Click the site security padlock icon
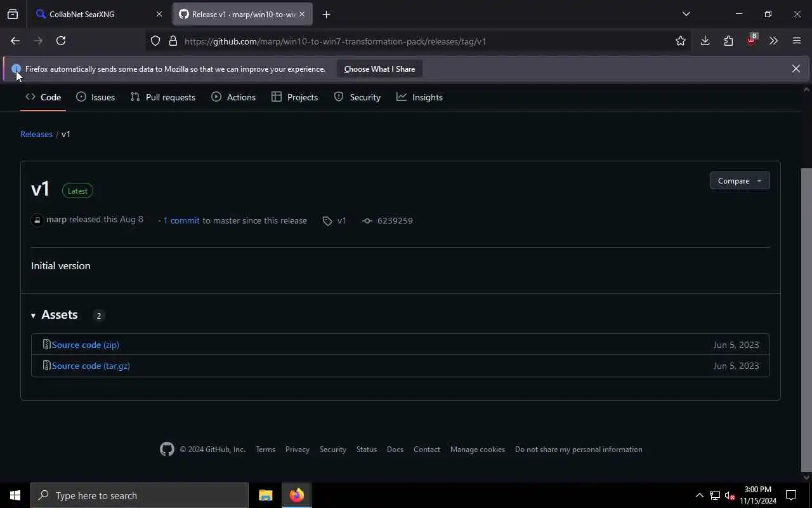Image resolution: width=812 pixels, height=508 pixels. (173, 41)
